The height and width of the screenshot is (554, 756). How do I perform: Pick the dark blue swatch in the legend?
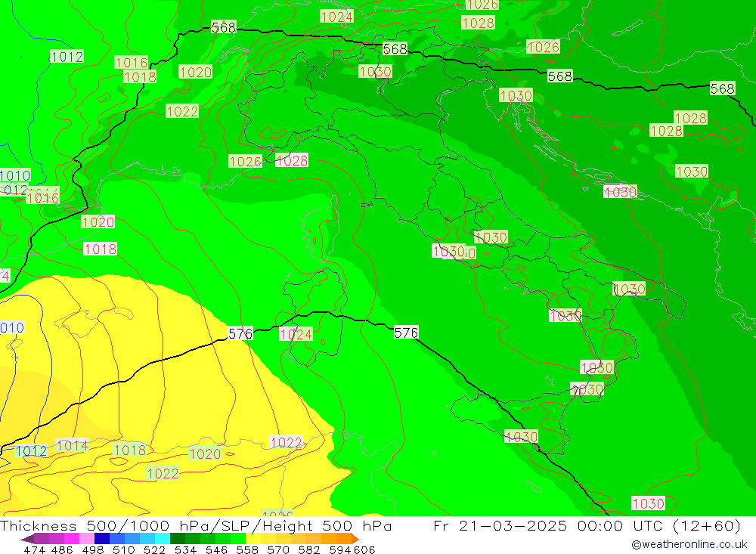[x=102, y=539]
